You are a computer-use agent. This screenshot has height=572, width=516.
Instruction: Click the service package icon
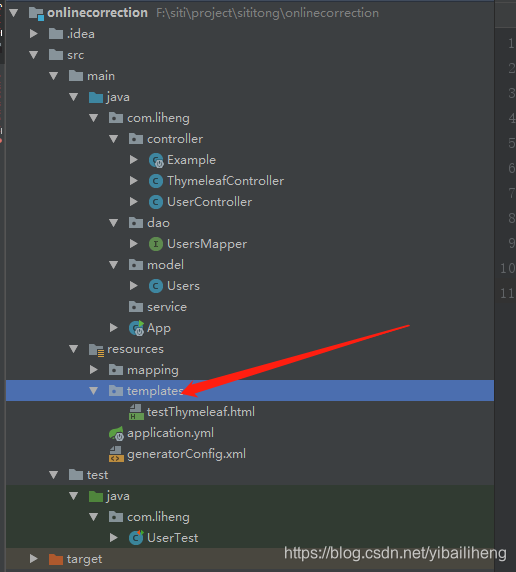(136, 307)
